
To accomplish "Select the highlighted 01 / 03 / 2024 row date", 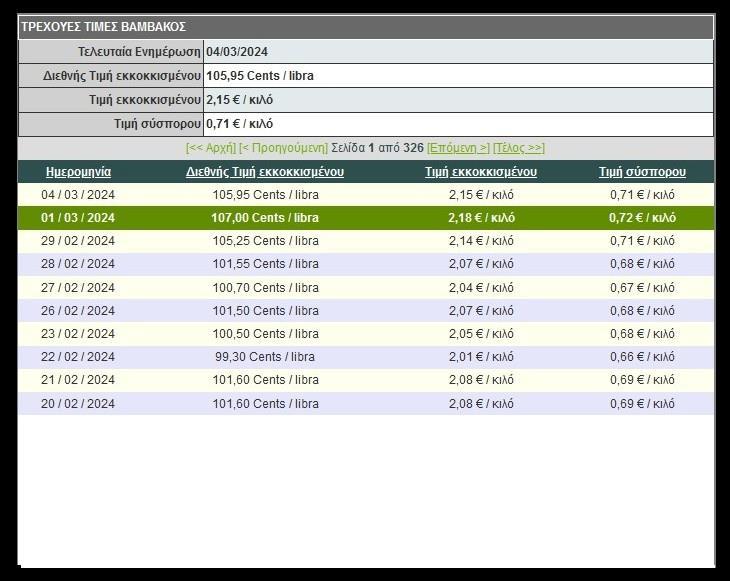I will tap(78, 218).
